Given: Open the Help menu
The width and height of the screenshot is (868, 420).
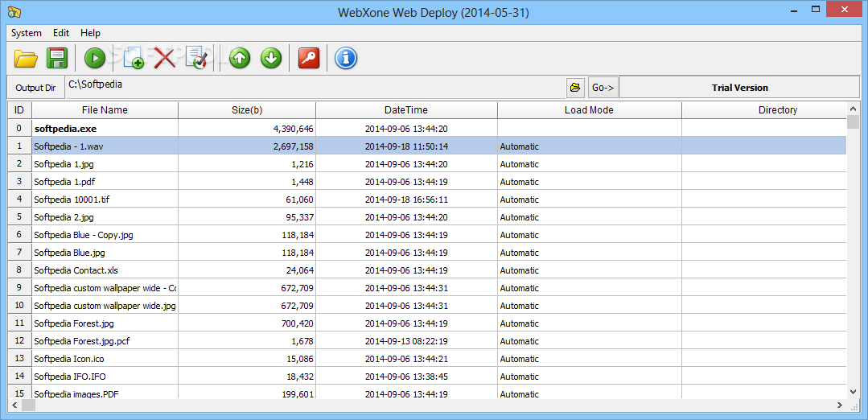Looking at the screenshot, I should pos(90,33).
